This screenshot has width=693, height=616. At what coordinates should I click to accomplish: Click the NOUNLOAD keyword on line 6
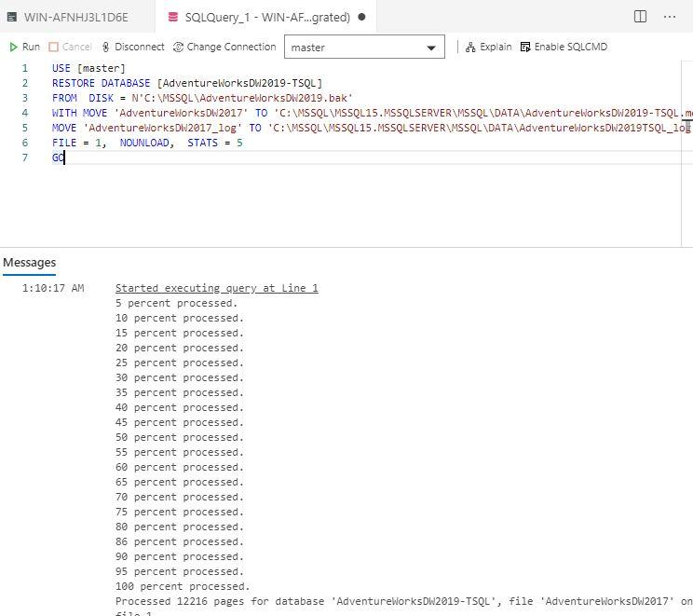tap(144, 143)
